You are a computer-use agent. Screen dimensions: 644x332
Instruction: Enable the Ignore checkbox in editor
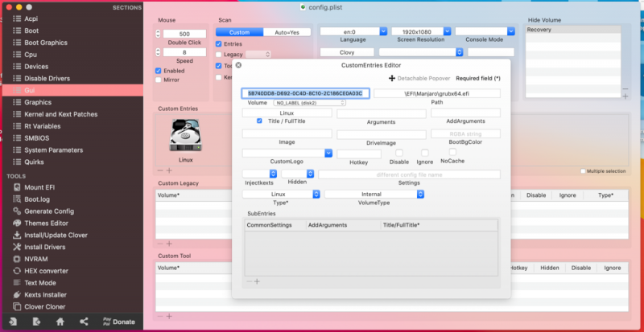point(425,153)
